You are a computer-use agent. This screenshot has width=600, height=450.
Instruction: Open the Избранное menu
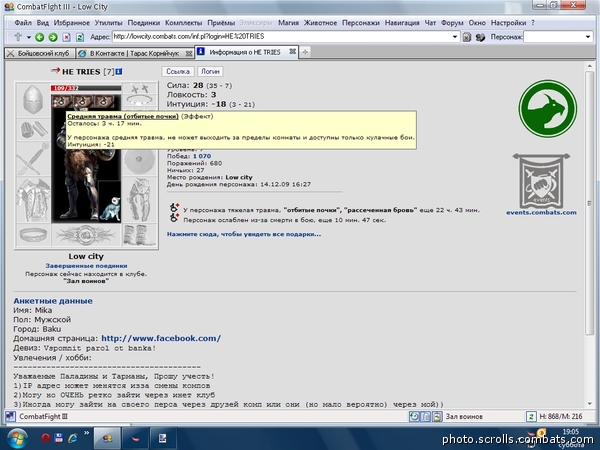[x=72, y=23]
